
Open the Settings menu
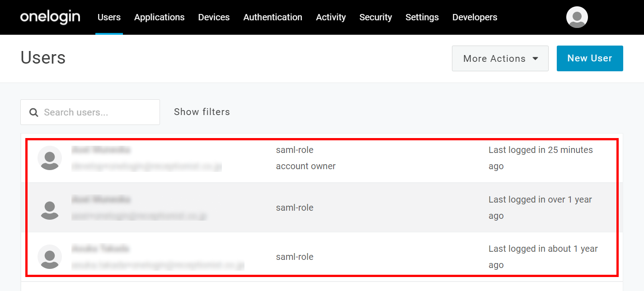coord(422,17)
